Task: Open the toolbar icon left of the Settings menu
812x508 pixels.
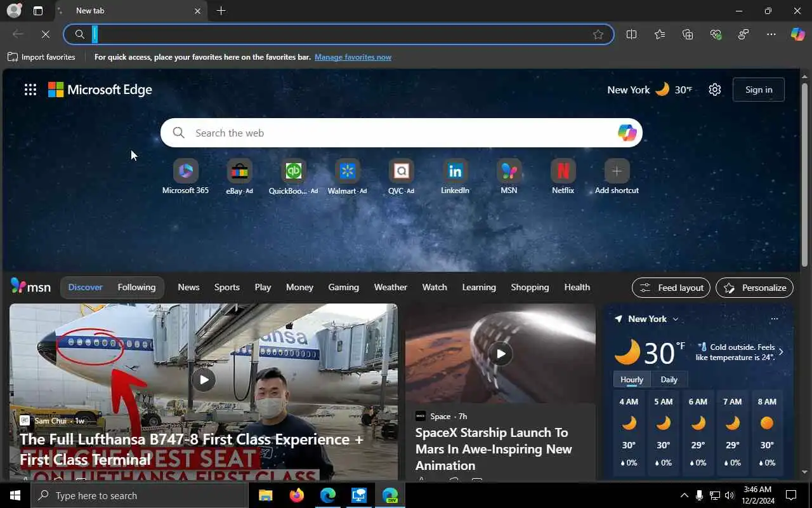Action: point(743,34)
